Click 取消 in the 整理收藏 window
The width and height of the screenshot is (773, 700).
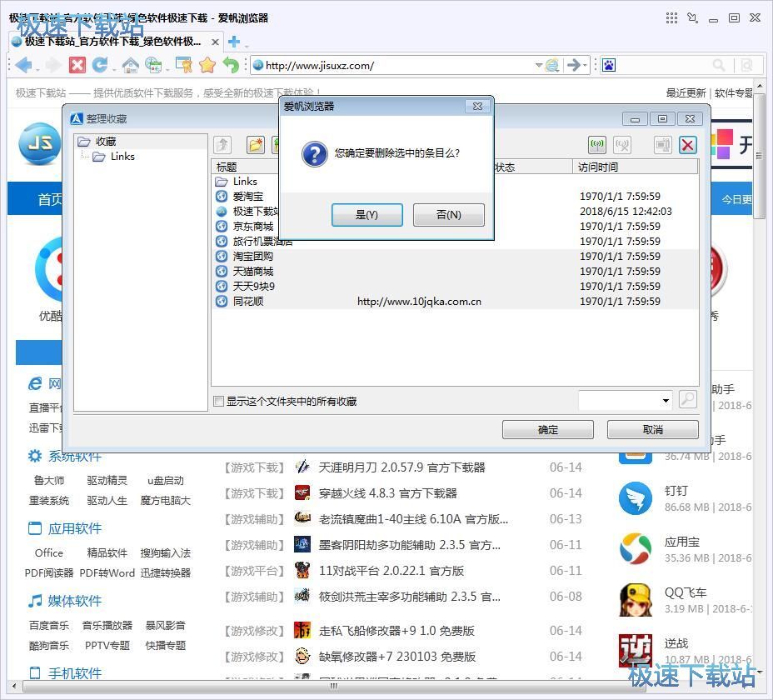pos(653,429)
